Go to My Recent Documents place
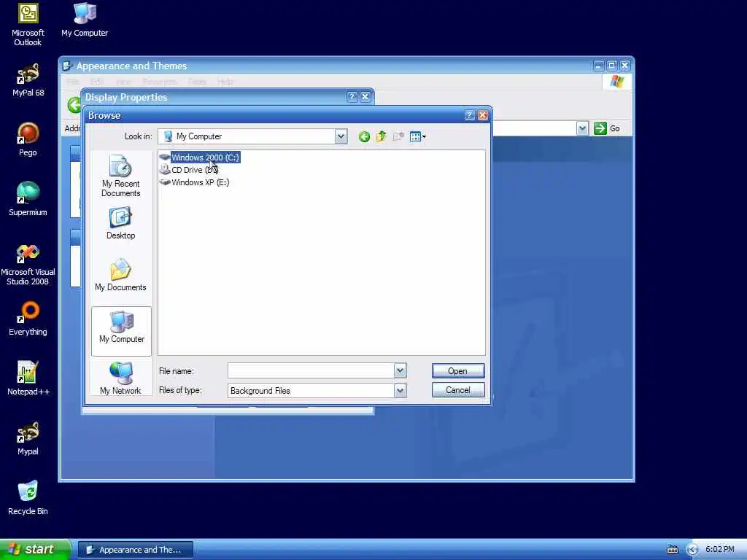Viewport: 747px width, 560px height. [x=120, y=176]
